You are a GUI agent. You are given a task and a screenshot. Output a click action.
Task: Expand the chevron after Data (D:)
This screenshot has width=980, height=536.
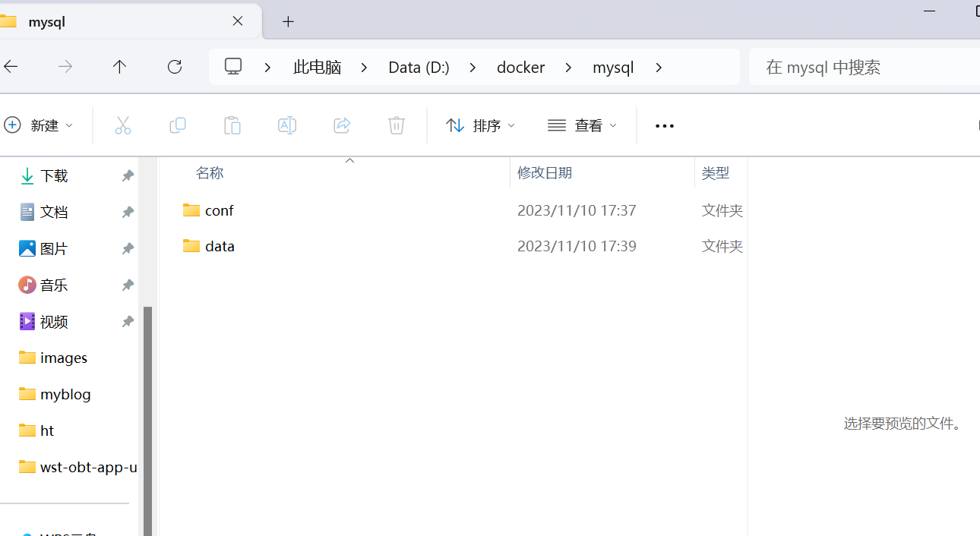point(473,68)
